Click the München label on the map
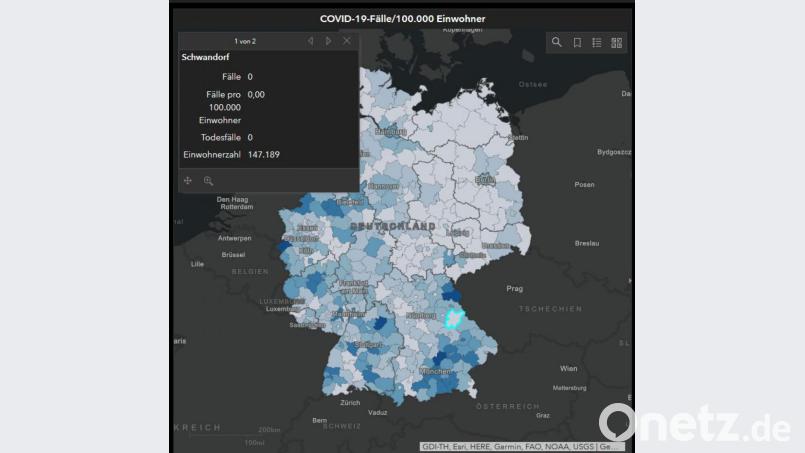 point(434,371)
